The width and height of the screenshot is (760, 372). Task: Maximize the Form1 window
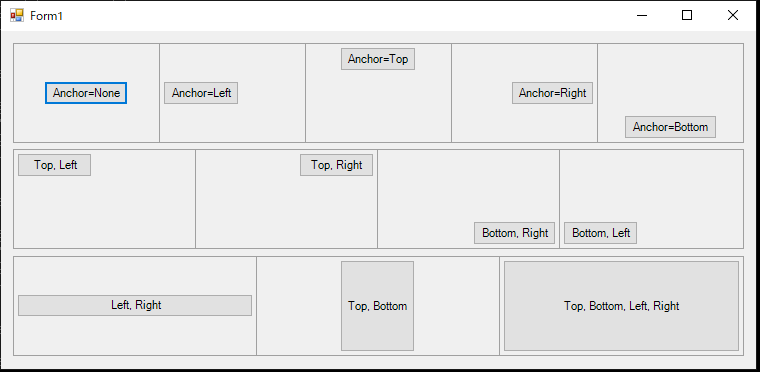click(x=687, y=16)
